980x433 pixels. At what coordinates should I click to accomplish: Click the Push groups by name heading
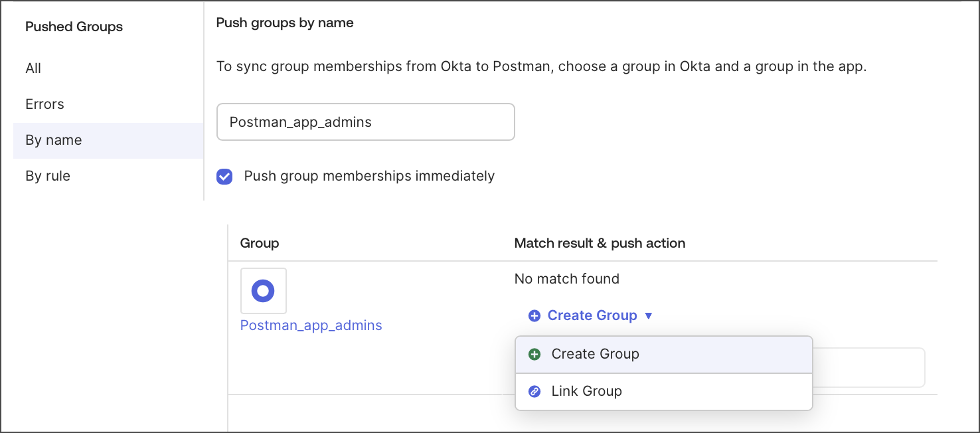click(x=285, y=23)
